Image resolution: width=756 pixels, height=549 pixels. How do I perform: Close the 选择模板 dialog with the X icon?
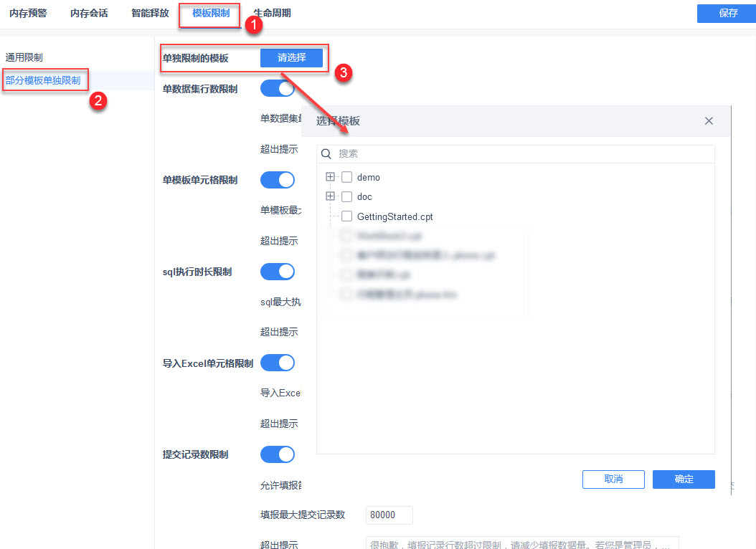708,121
